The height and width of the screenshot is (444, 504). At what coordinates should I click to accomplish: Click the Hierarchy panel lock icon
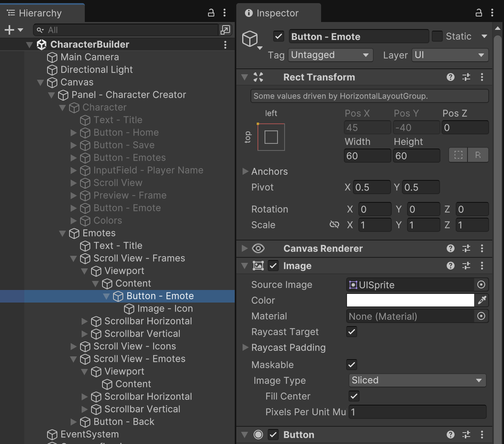211,13
